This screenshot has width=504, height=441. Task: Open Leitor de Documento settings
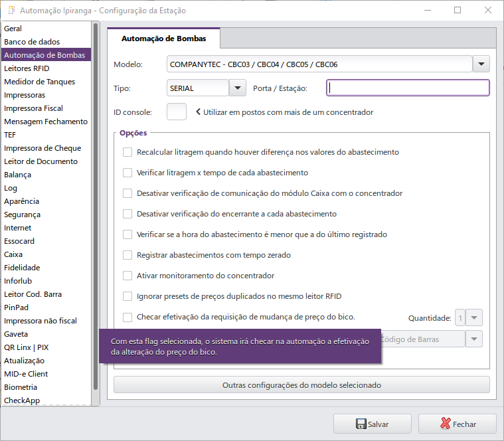pyautogui.click(x=46, y=161)
